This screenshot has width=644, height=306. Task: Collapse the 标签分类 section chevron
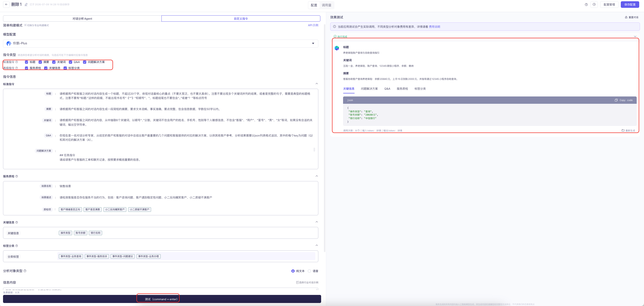(x=317, y=245)
